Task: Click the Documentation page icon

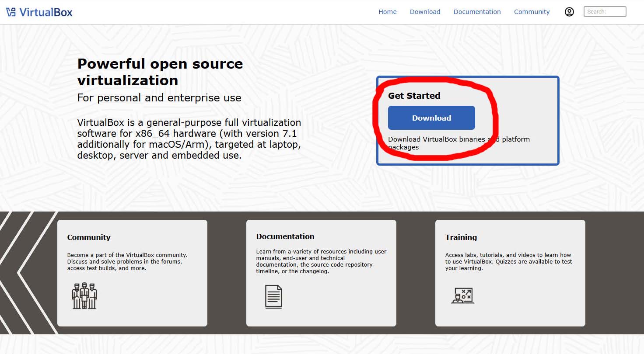Action: [x=273, y=297]
